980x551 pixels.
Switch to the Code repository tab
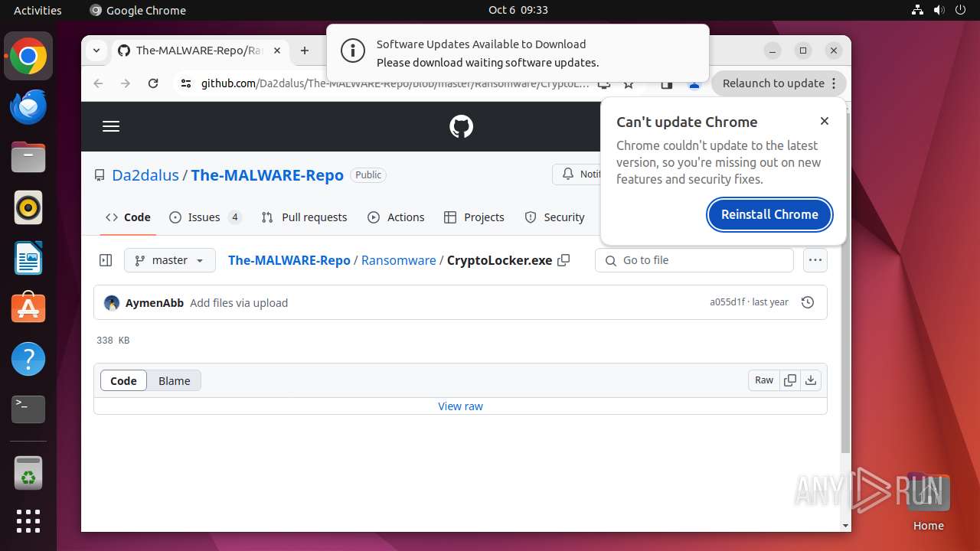[x=129, y=217]
